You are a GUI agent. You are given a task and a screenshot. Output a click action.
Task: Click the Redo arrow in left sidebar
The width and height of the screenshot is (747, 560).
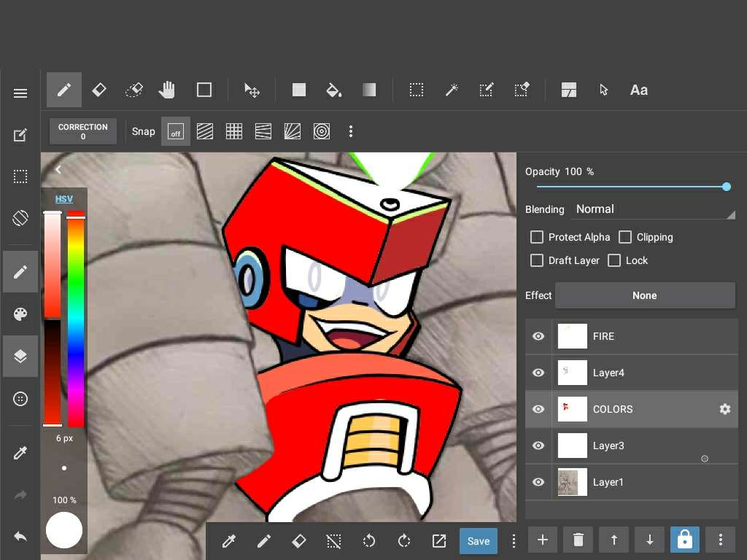(20, 495)
